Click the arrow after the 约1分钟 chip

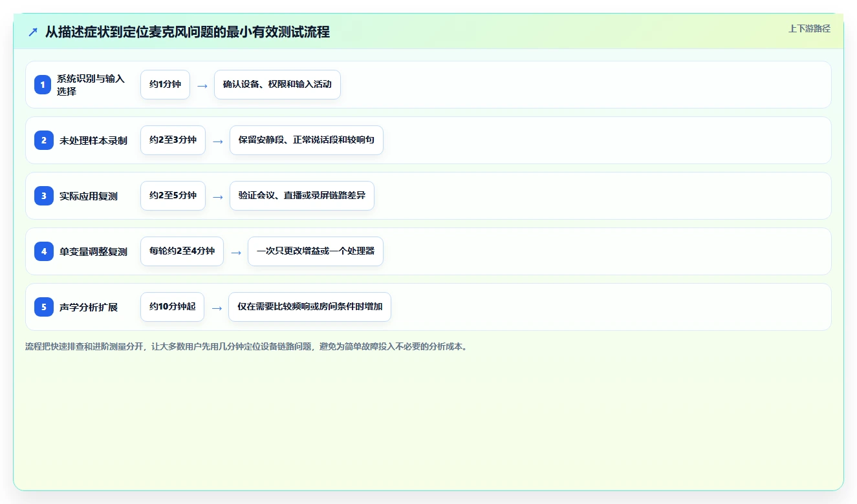coord(202,85)
